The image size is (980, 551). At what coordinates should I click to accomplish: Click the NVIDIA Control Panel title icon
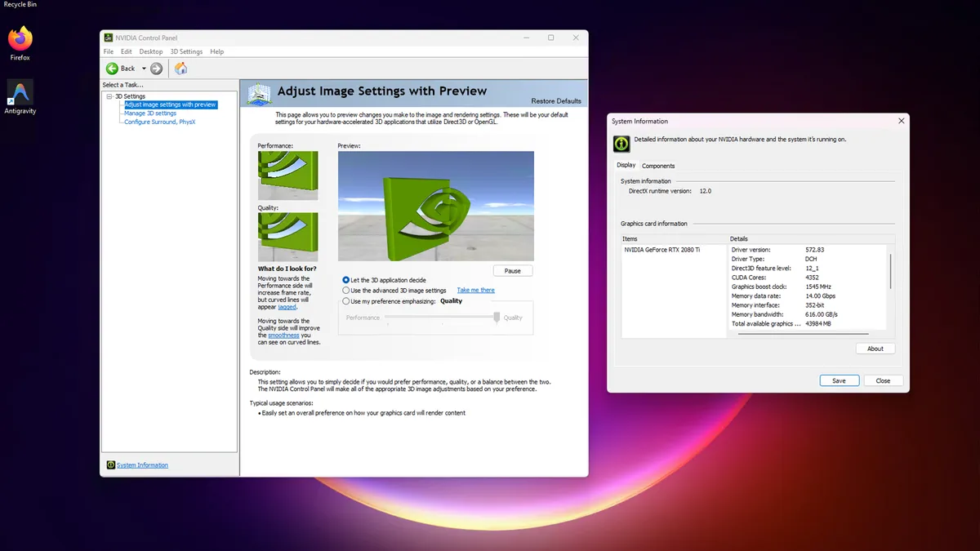[109, 38]
